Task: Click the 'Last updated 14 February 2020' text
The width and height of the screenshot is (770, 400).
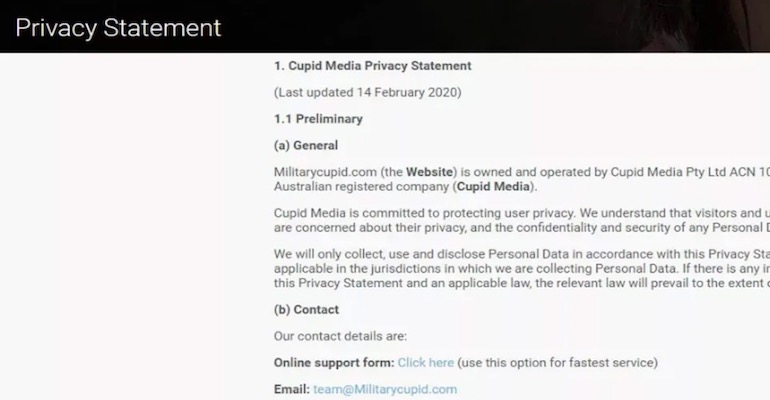Action: [367, 92]
